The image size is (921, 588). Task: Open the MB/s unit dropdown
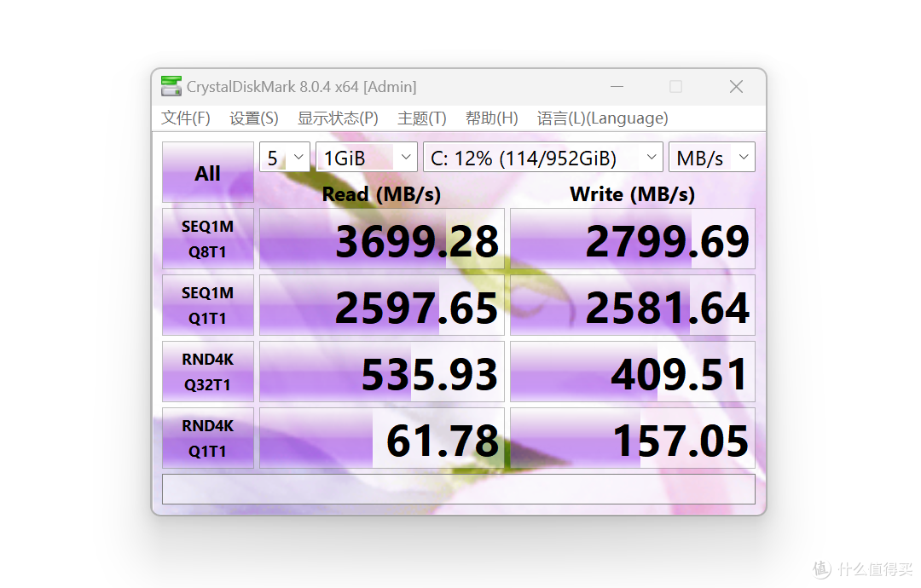click(x=712, y=158)
